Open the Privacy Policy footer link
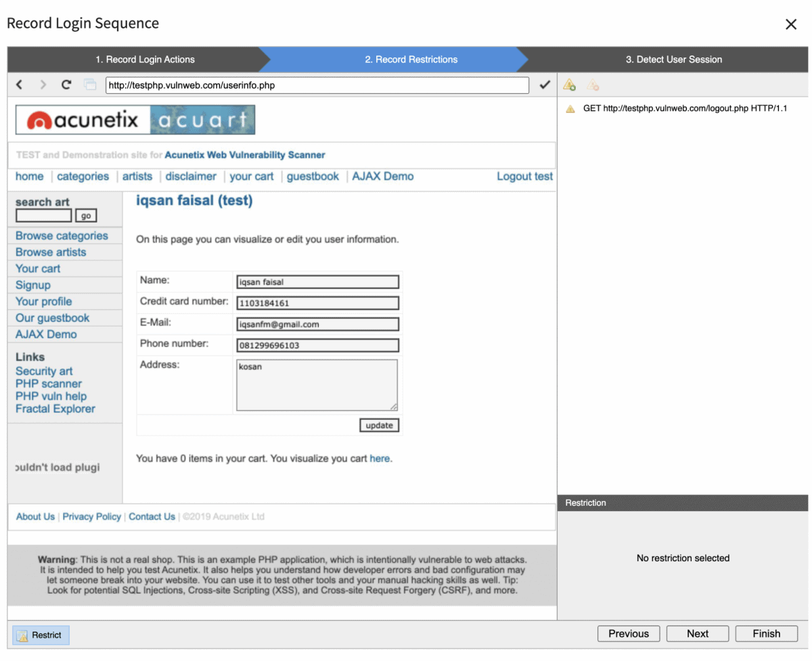 pyautogui.click(x=91, y=517)
